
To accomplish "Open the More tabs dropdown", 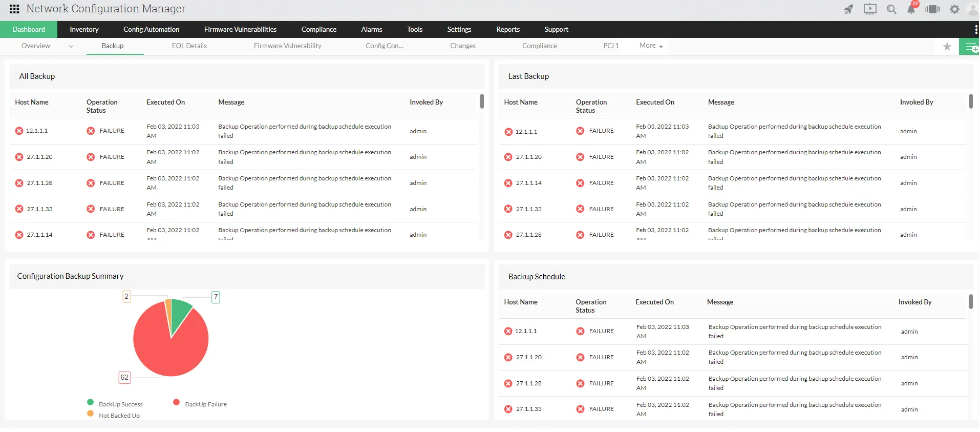I will pos(651,46).
